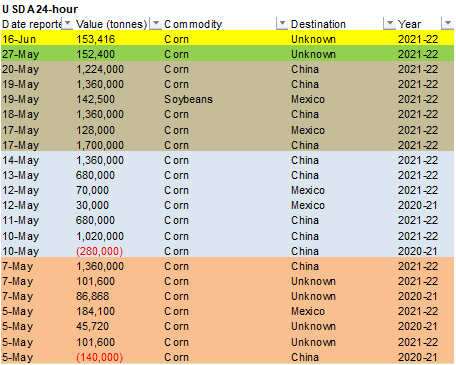This screenshot has height=365, width=456.
Task: Select 680,000 in the 13-May row
Action: pos(95,175)
